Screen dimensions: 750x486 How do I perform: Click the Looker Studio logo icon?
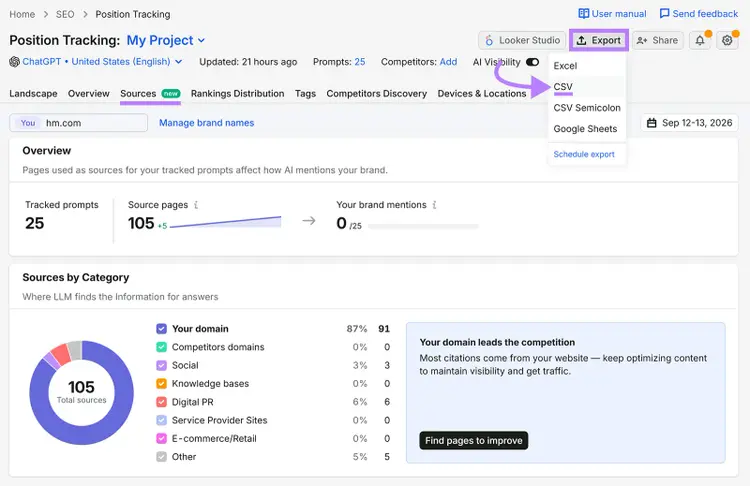[489, 41]
